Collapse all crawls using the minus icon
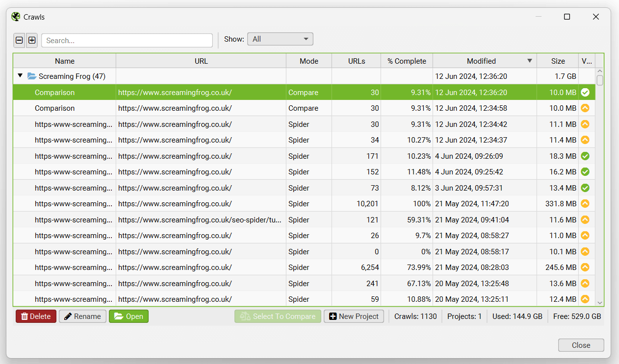This screenshot has width=619, height=364. coord(19,40)
